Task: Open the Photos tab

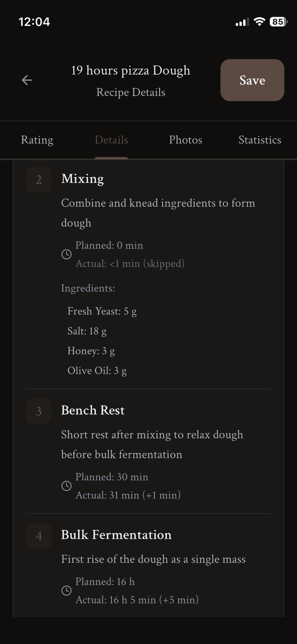Action: (x=186, y=140)
